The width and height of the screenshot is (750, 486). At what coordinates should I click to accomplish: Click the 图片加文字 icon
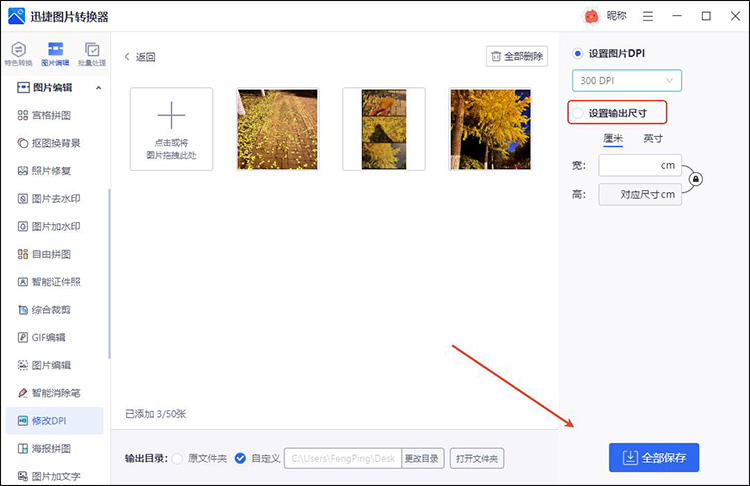22,476
